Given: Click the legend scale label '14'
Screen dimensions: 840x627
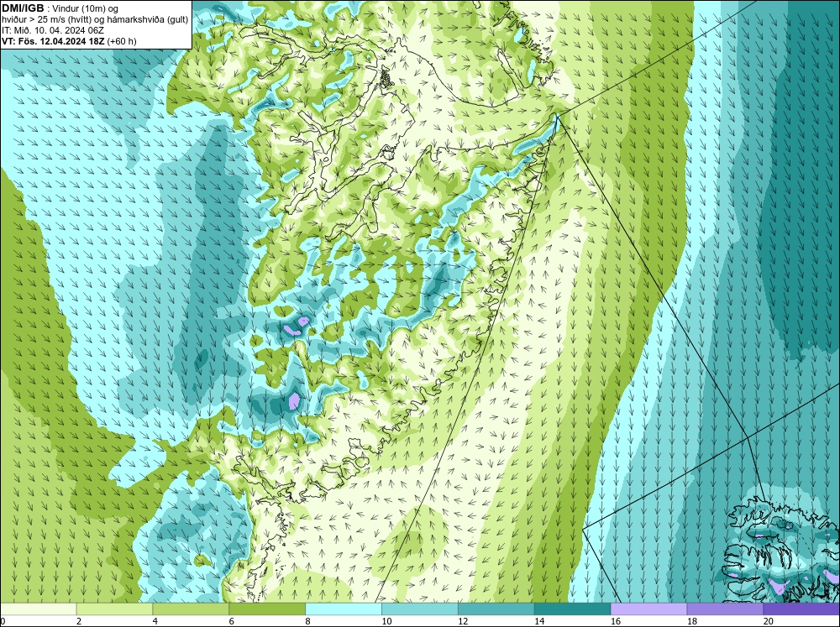Looking at the screenshot, I should click(x=539, y=621).
